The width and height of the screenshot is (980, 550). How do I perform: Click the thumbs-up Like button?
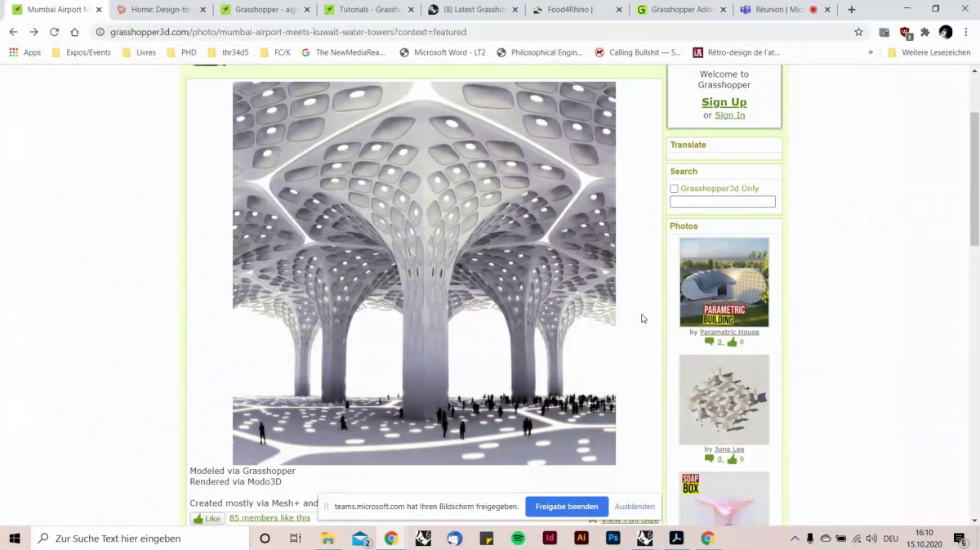tap(207, 518)
